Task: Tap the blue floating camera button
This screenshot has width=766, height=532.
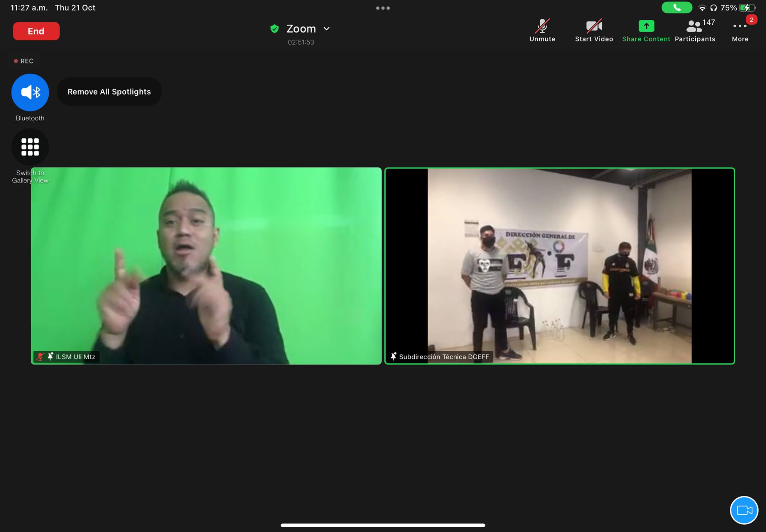Action: 744,510
